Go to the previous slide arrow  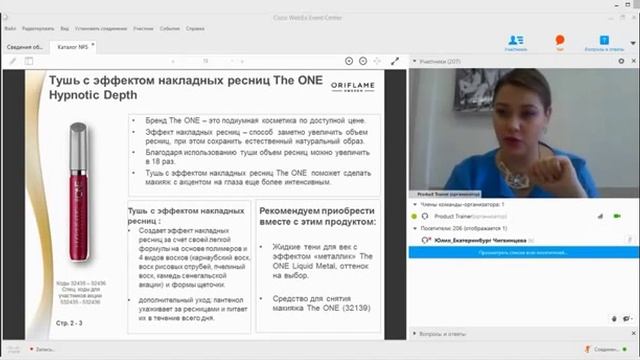pos(173,61)
